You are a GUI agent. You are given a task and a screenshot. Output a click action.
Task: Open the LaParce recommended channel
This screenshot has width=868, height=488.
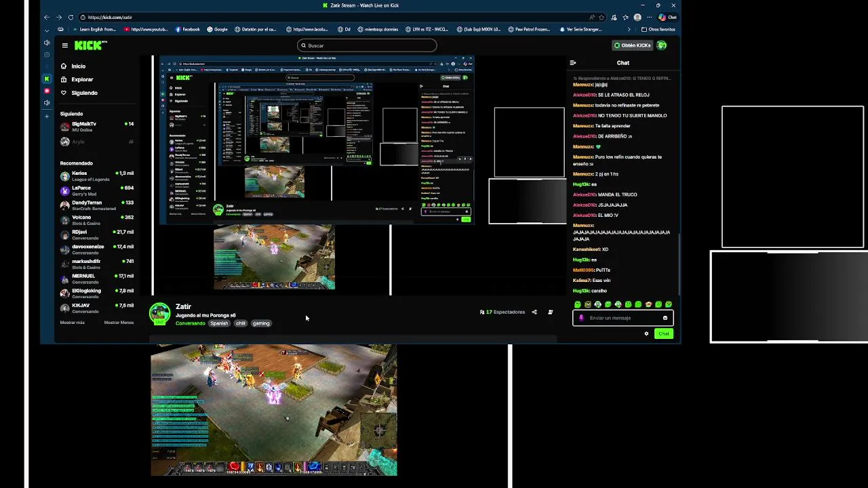point(97,190)
